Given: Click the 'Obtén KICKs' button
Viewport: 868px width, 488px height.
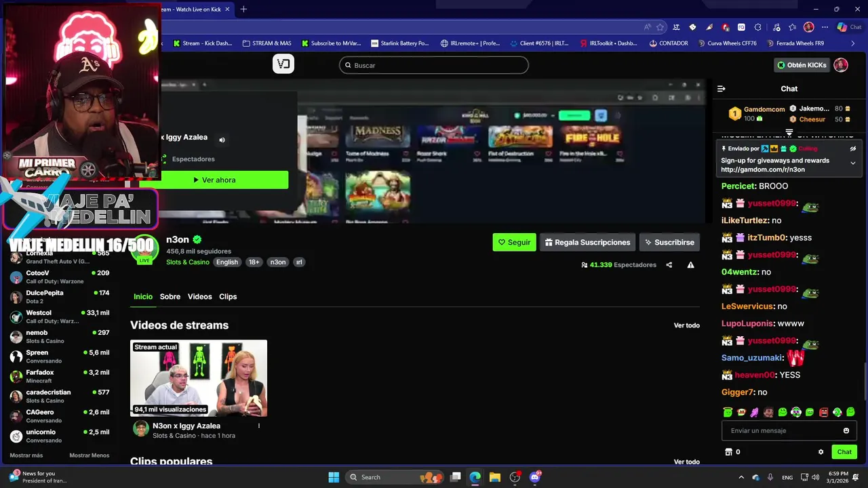Looking at the screenshot, I should click(802, 65).
